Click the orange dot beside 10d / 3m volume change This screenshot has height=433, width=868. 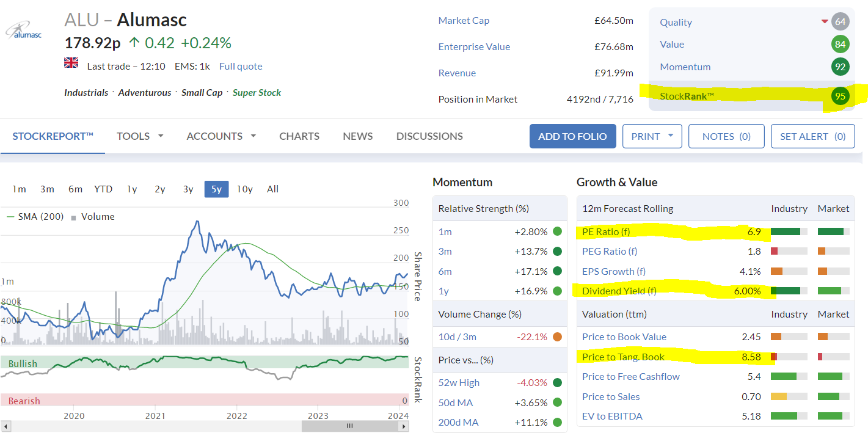[x=557, y=337]
